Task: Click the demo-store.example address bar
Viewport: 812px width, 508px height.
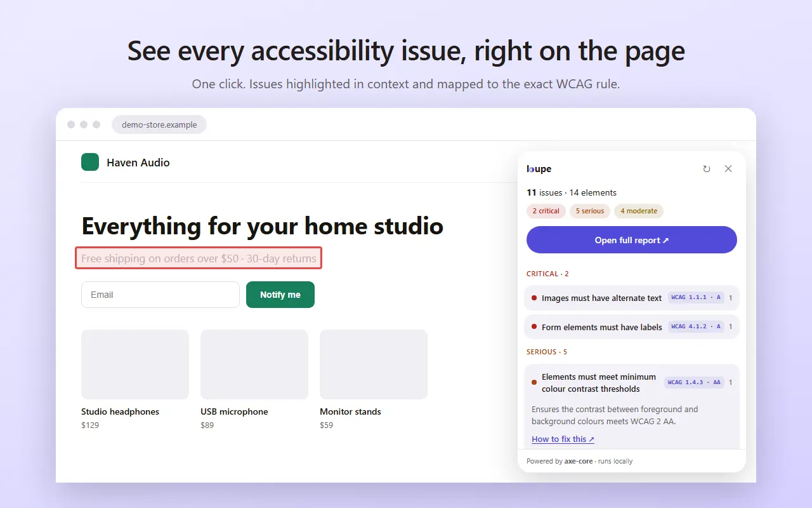Action: [x=159, y=124]
